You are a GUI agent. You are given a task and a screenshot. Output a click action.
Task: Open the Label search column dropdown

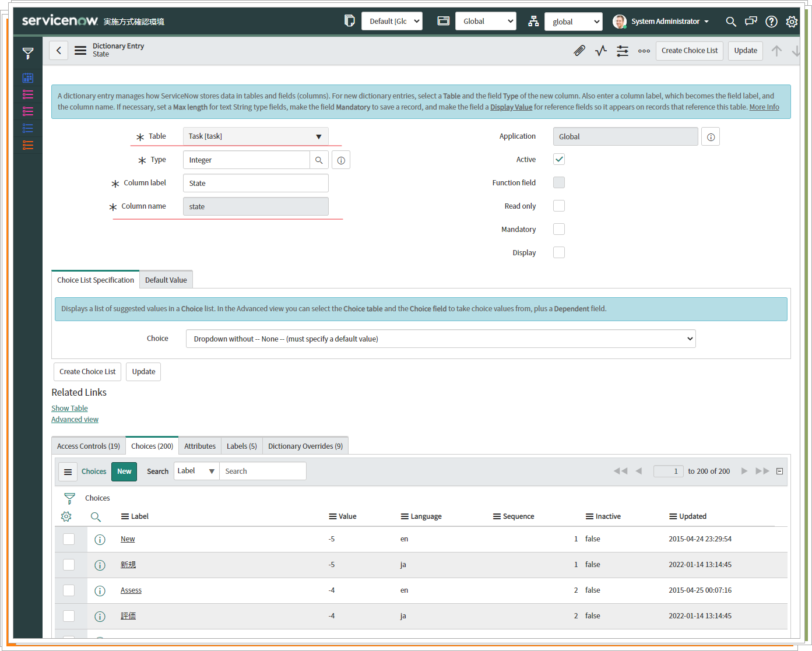coord(196,470)
